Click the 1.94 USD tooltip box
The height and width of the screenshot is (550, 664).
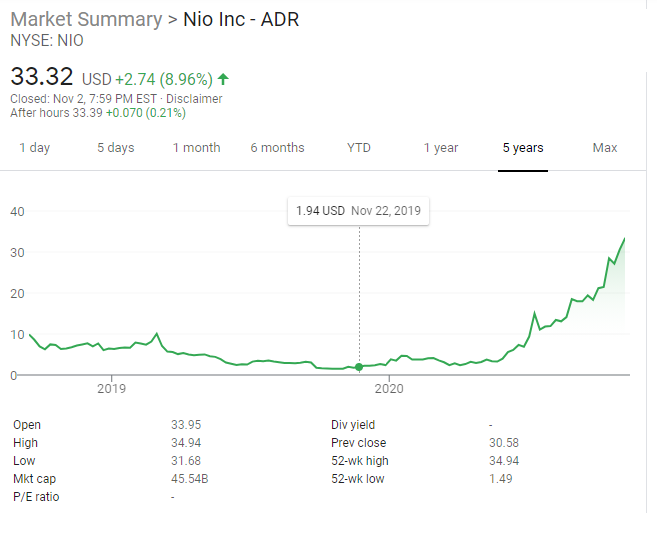pos(358,211)
